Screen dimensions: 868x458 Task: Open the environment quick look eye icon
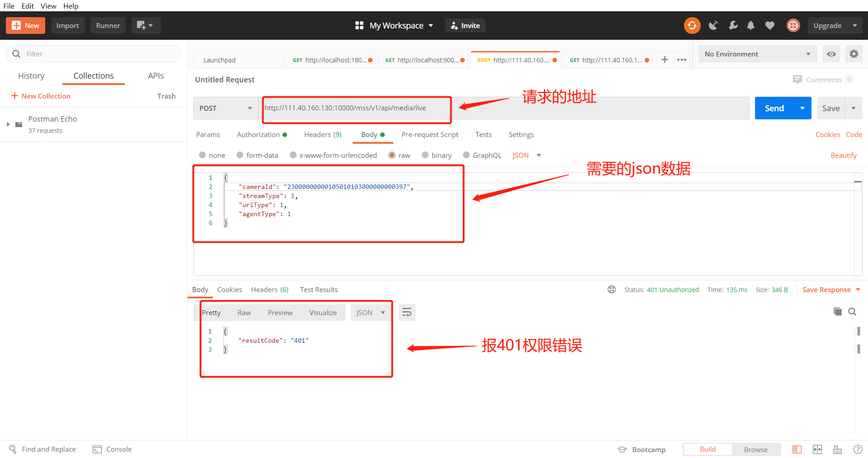(x=831, y=54)
